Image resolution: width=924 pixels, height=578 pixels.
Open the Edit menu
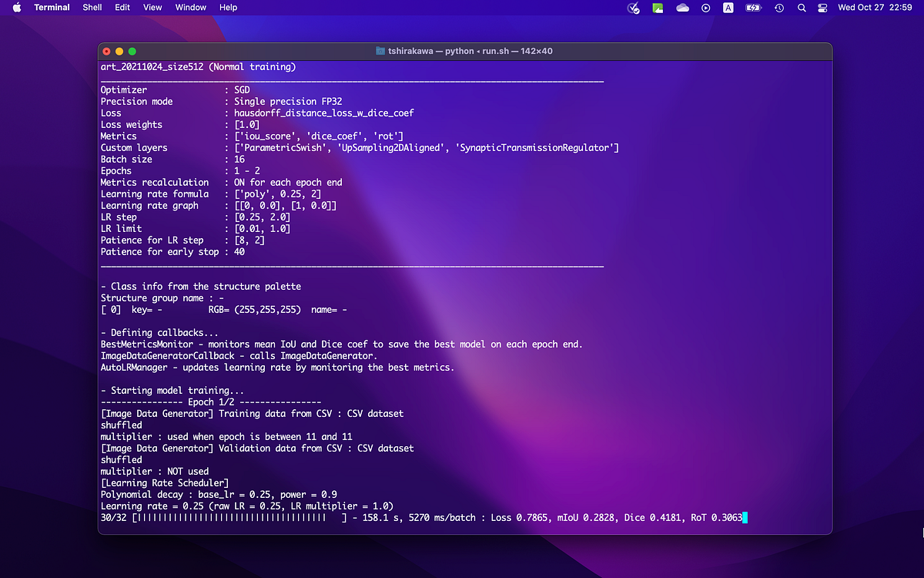(122, 8)
